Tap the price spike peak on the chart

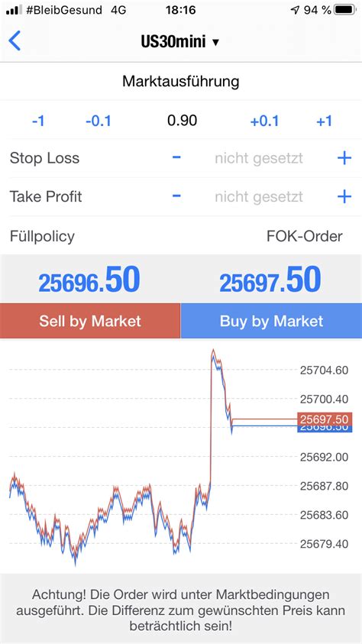click(213, 352)
